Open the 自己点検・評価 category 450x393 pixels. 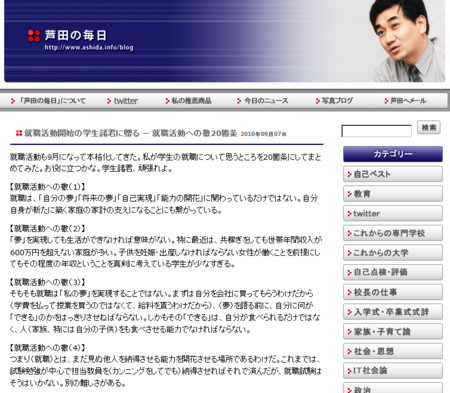pos(393,272)
